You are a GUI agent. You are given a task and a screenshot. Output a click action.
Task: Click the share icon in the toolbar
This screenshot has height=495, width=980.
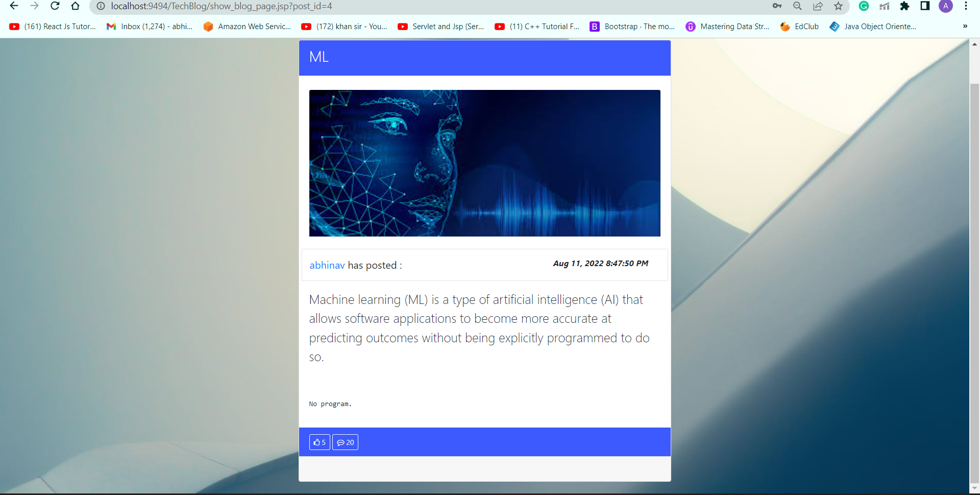(819, 7)
